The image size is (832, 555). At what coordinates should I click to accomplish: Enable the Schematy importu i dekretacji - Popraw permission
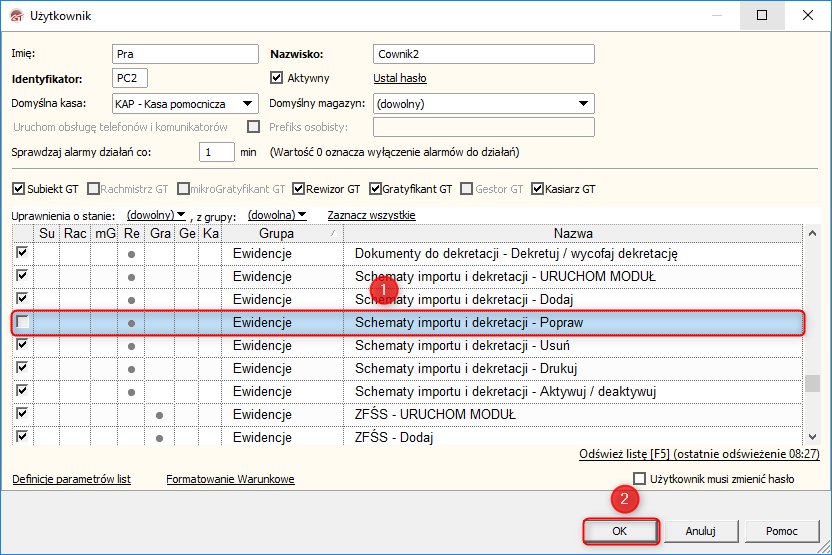[x=23, y=322]
